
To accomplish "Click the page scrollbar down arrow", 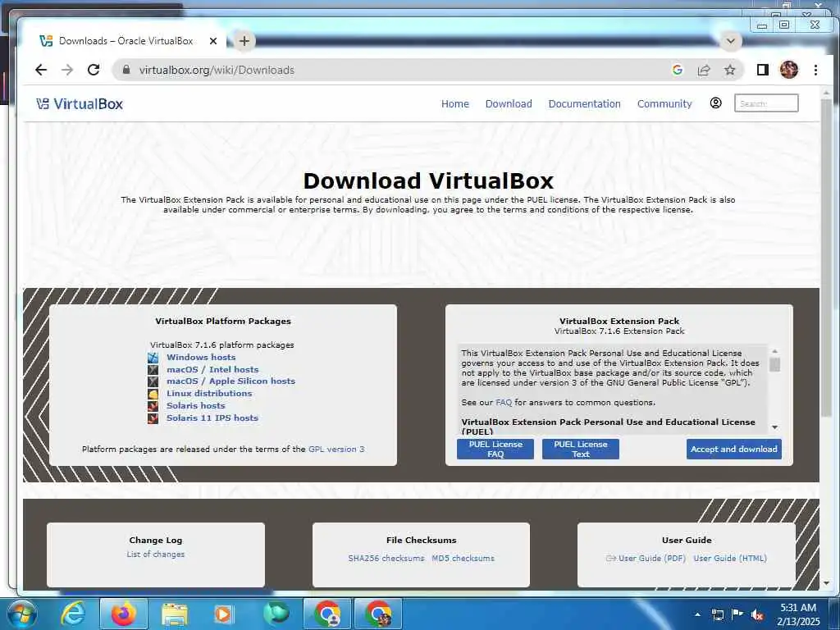I will click(x=826, y=583).
